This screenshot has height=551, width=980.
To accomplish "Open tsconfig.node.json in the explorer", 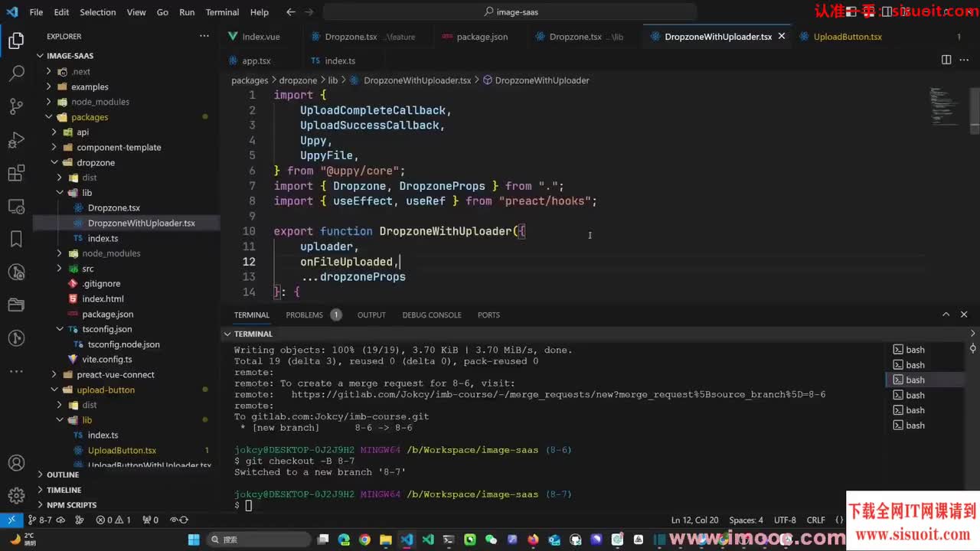I will [x=123, y=344].
